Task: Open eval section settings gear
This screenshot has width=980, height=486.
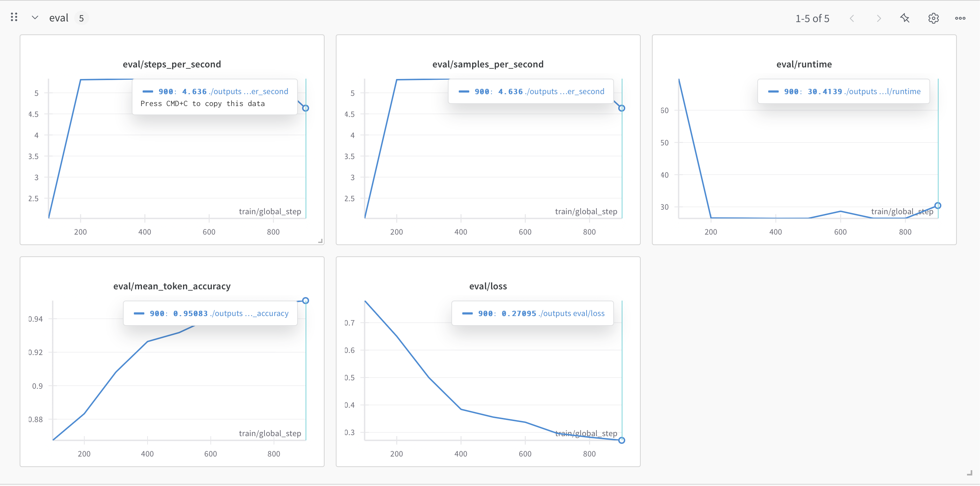Action: (x=933, y=18)
